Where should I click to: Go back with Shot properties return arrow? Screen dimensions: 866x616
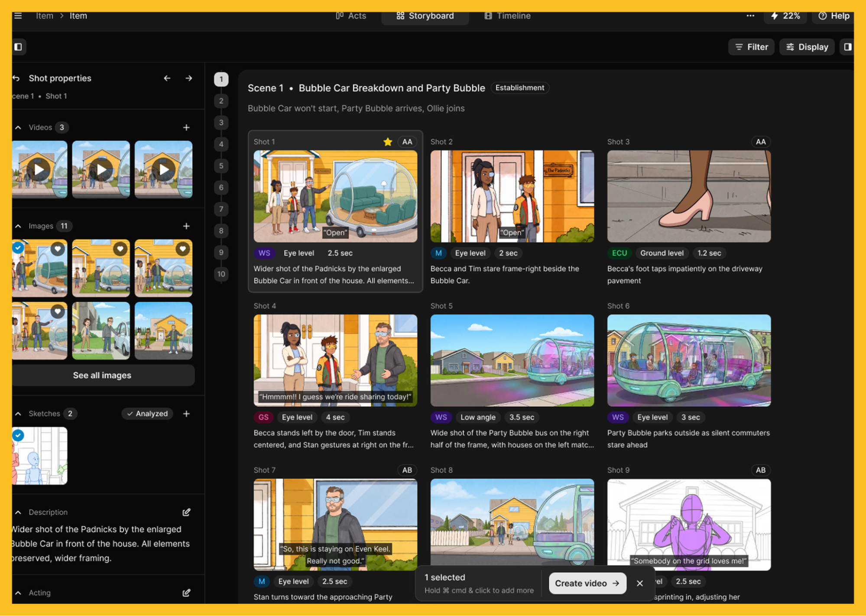(x=16, y=78)
